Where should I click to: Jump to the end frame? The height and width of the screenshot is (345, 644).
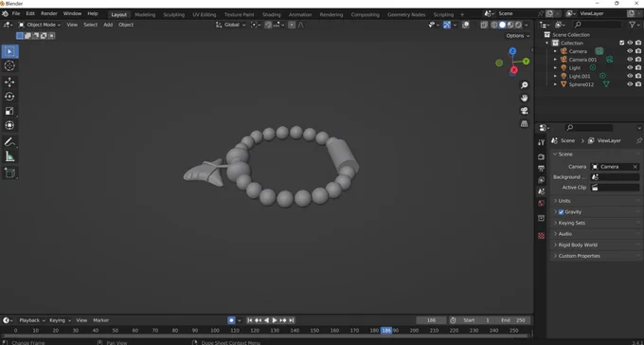(x=291, y=320)
